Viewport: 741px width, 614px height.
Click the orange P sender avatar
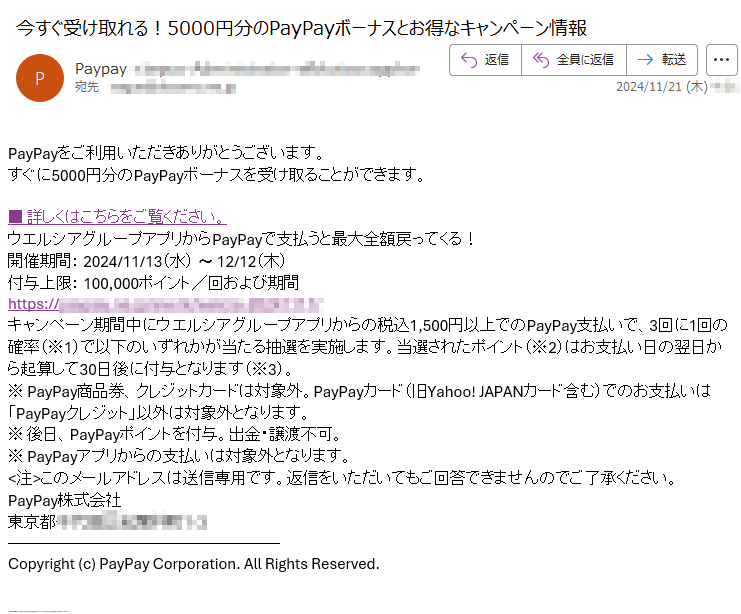[40, 78]
